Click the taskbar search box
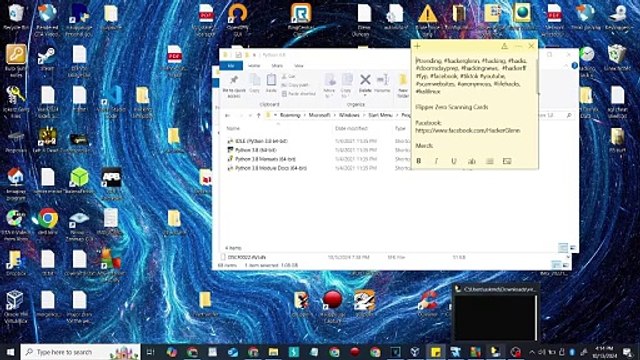This screenshot has width=640, height=360. click(x=80, y=352)
